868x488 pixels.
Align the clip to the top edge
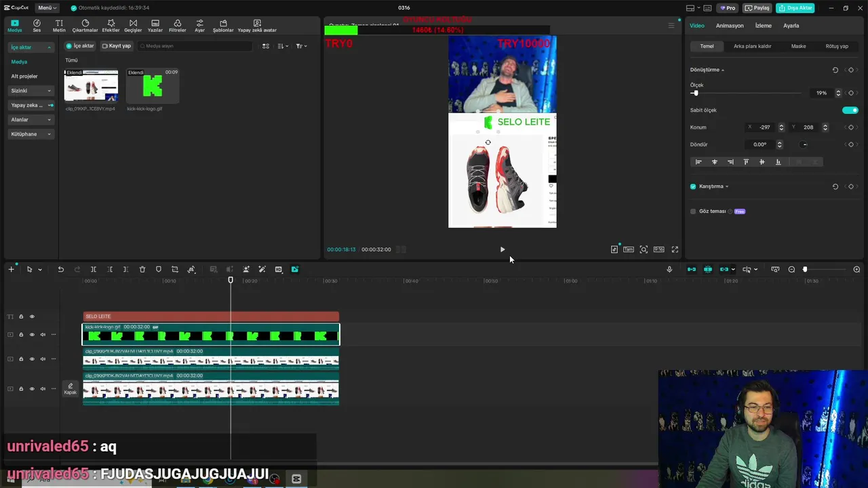tap(746, 162)
